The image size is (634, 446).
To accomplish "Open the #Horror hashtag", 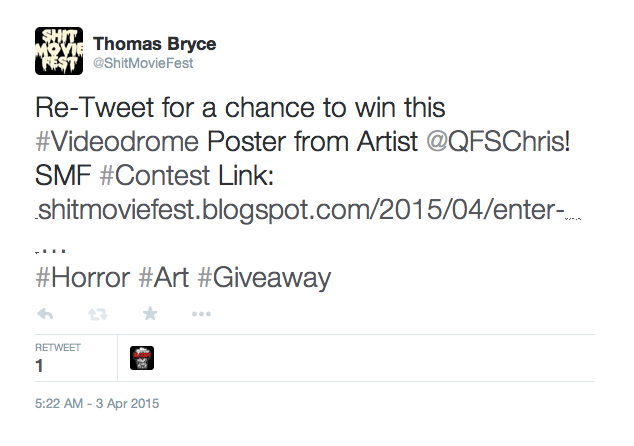I will [82, 278].
